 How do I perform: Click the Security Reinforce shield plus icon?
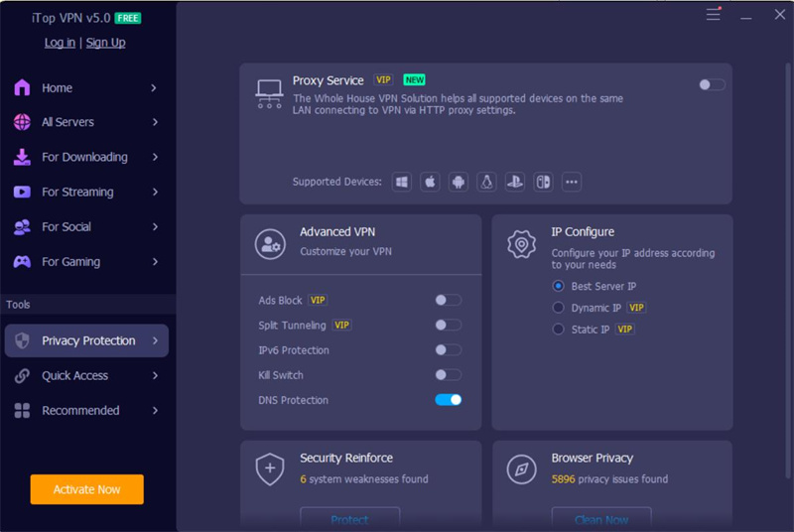click(270, 468)
